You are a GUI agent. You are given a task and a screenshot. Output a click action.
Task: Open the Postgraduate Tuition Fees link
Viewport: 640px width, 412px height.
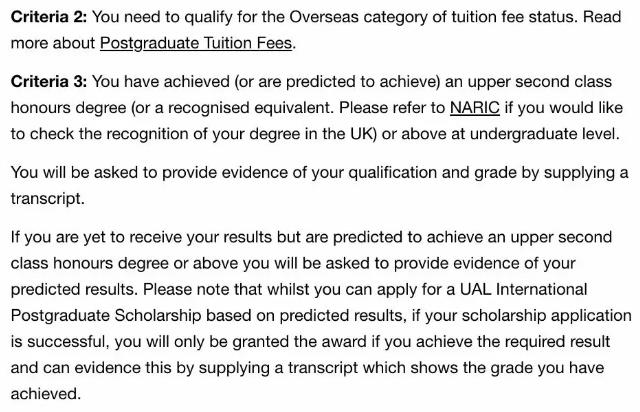coord(196,43)
